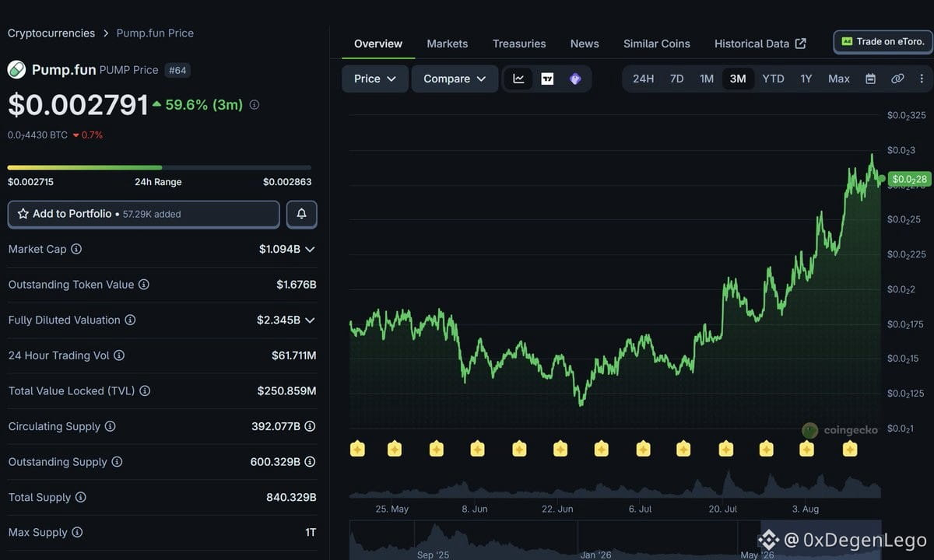The height and width of the screenshot is (560, 934).
Task: Open the calendar date range picker
Action: (871, 79)
